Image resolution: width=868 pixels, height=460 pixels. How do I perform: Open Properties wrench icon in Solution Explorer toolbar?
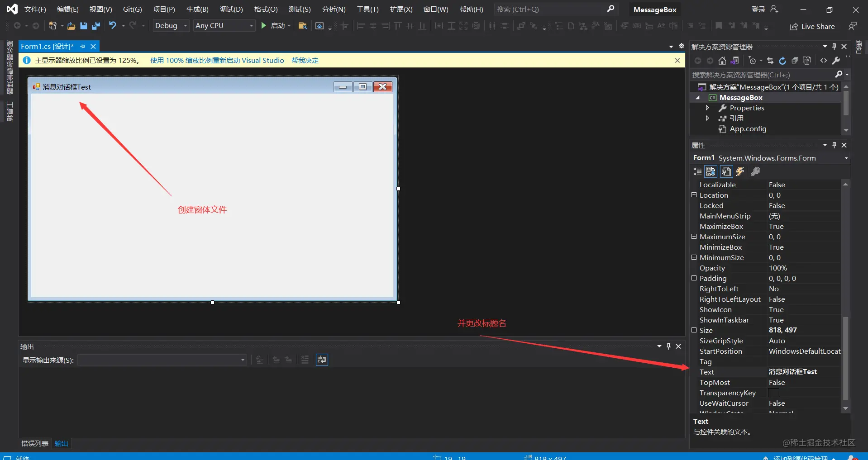click(x=836, y=61)
